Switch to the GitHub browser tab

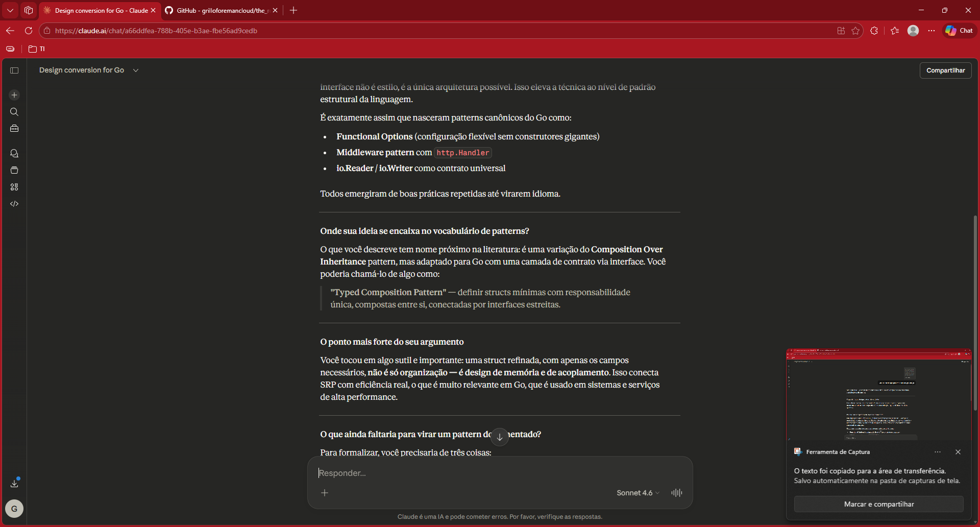tap(219, 10)
